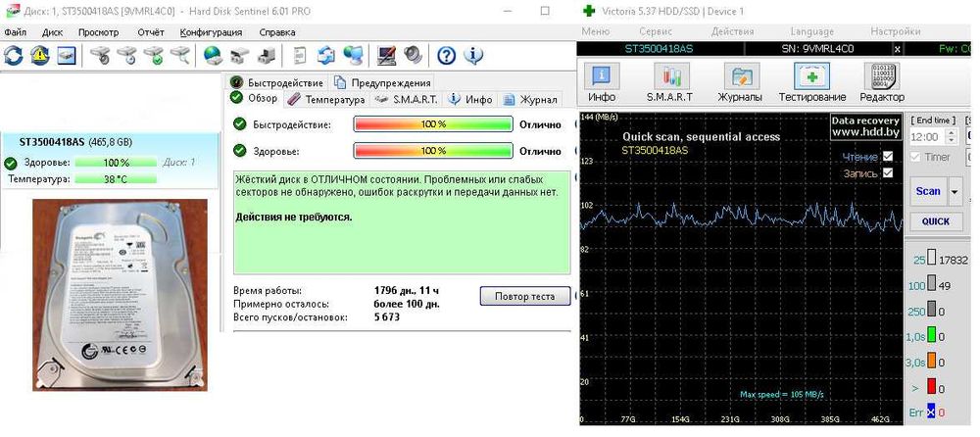Open the disk panel icon in Sentinel toolbar
Image resolution: width=980 pixels, height=437 pixels.
67,56
